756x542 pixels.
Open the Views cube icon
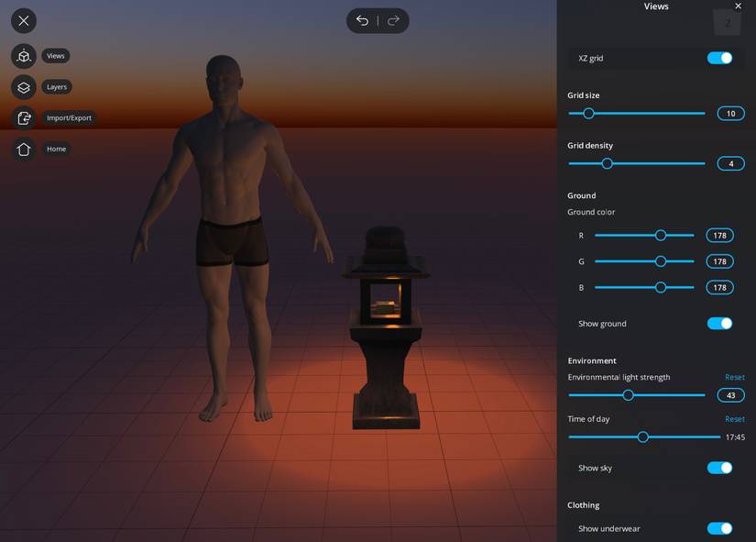[x=24, y=56]
